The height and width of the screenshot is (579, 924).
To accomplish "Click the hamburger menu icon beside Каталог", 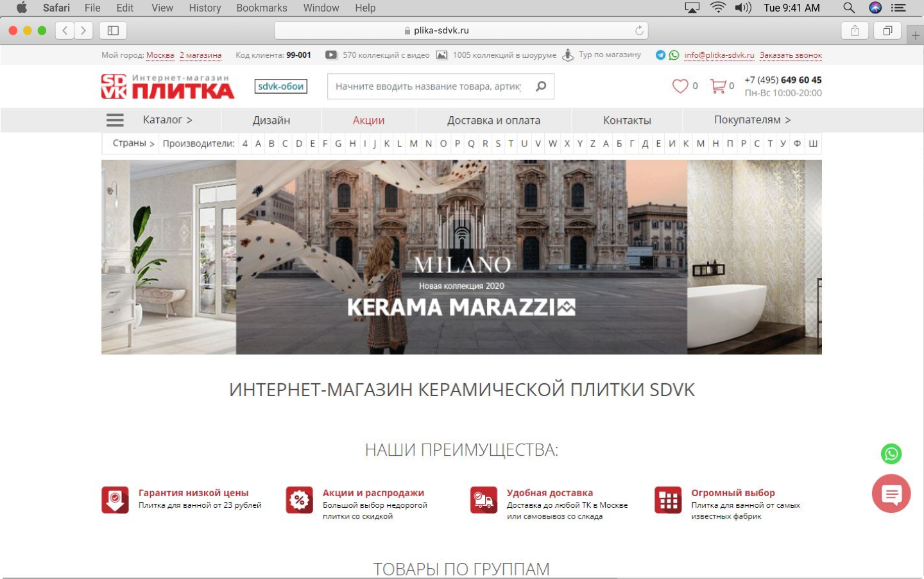I will pos(115,120).
